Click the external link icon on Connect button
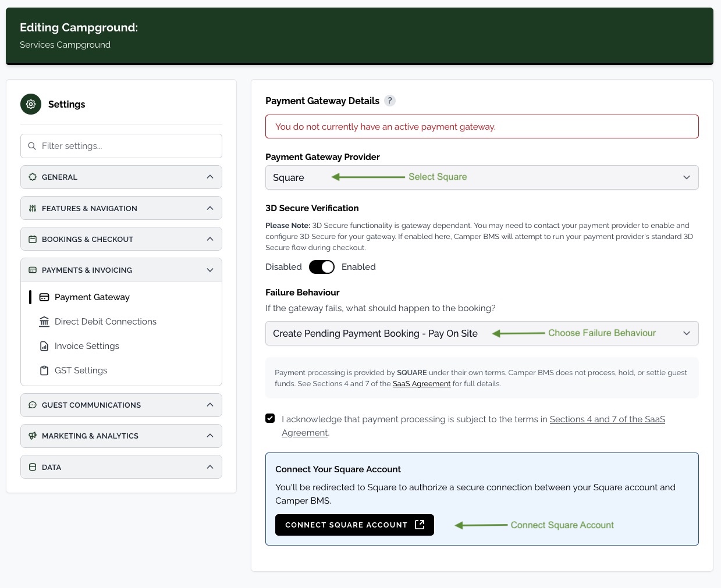The image size is (721, 588). pos(420,525)
